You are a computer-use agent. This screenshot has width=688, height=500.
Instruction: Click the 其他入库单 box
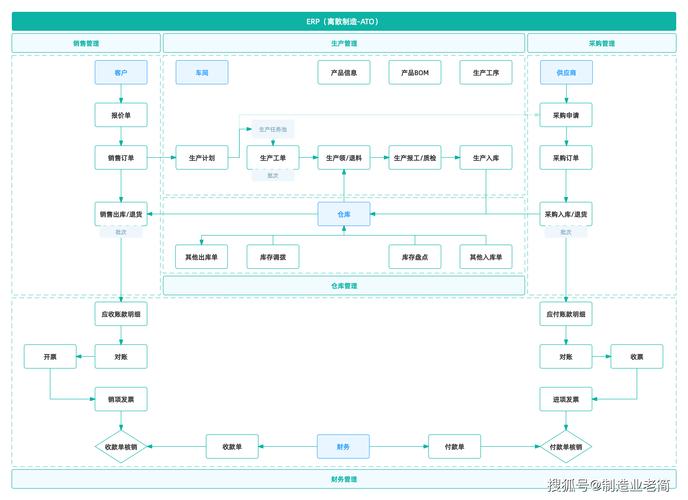pyautogui.click(x=486, y=257)
